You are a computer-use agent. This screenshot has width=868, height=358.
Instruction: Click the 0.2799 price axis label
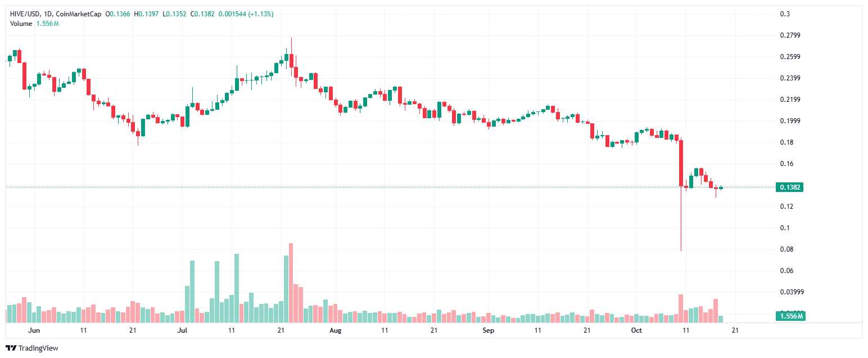[789, 35]
